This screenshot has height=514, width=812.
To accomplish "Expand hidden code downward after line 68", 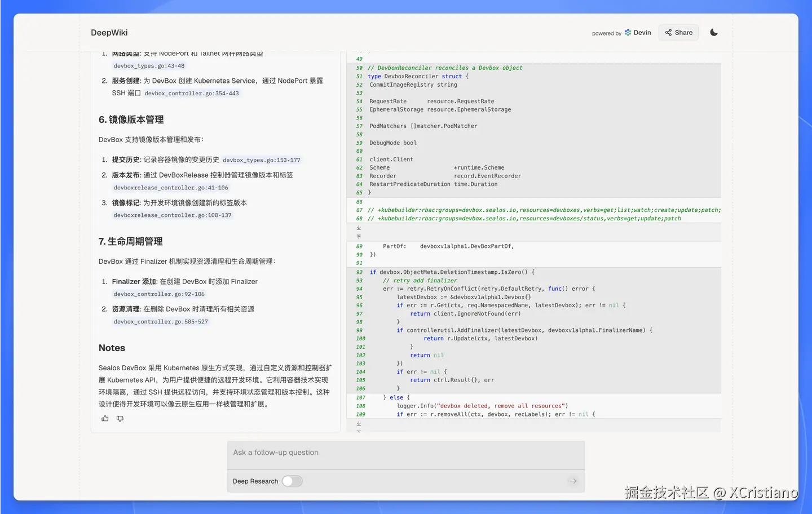I will tap(359, 228).
